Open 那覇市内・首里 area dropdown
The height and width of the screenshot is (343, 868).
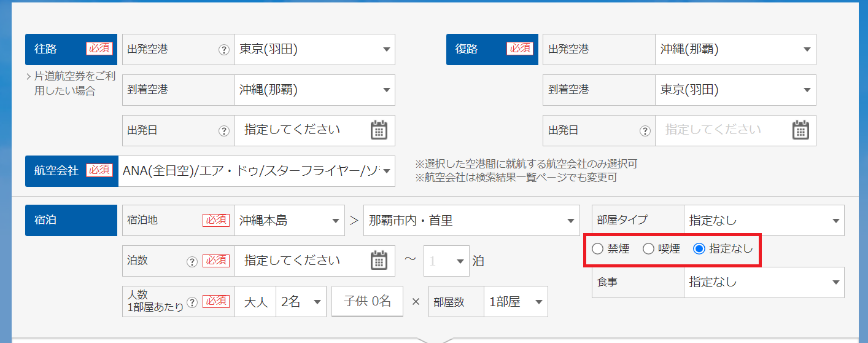click(x=471, y=221)
